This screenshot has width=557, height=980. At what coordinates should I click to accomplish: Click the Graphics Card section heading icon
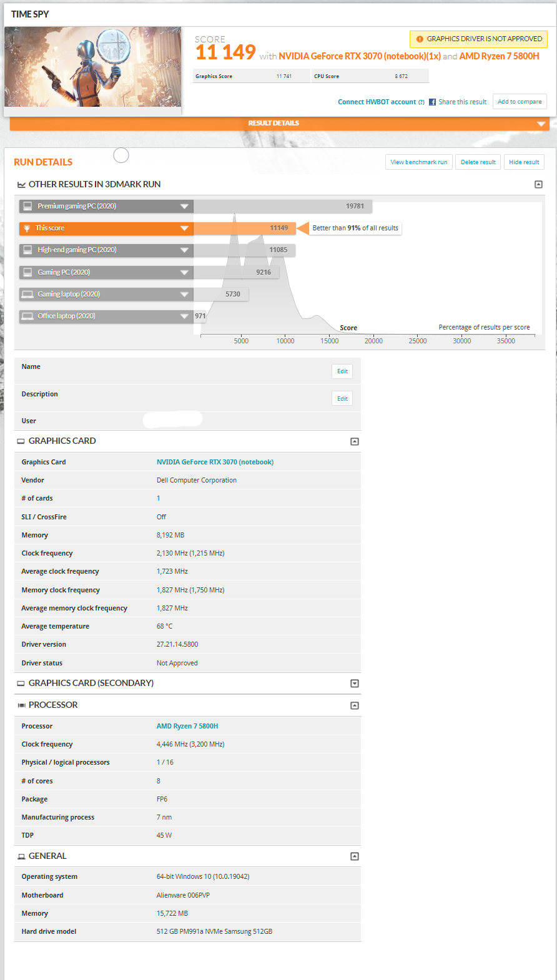click(x=21, y=441)
